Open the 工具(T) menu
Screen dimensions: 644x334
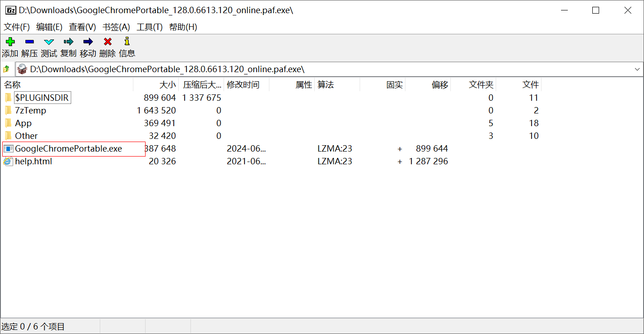150,27
